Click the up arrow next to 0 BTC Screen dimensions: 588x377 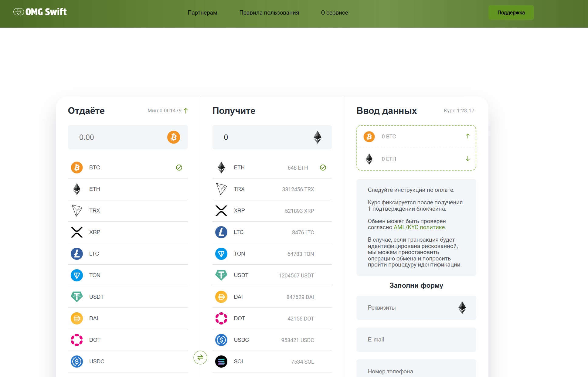(468, 136)
